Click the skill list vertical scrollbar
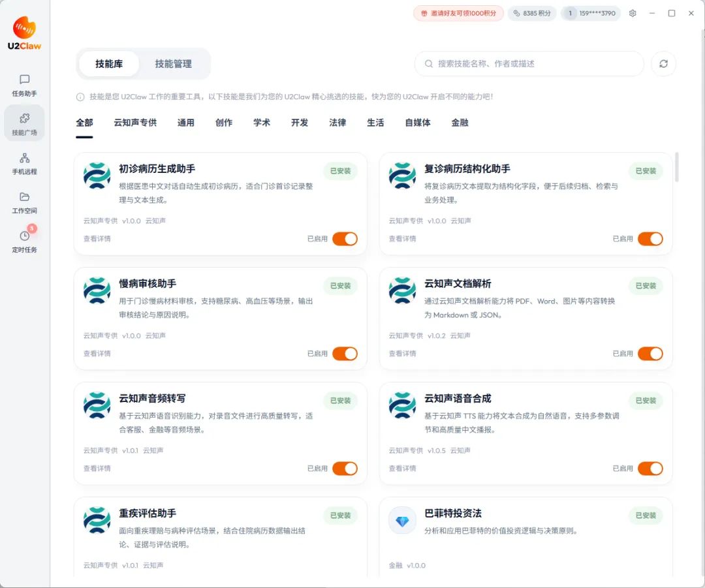 [677, 167]
